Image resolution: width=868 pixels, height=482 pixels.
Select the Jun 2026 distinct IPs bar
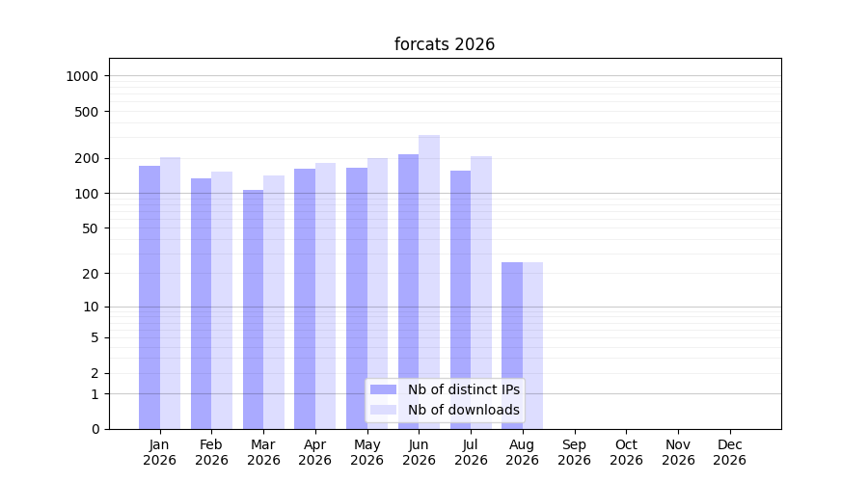(409, 292)
